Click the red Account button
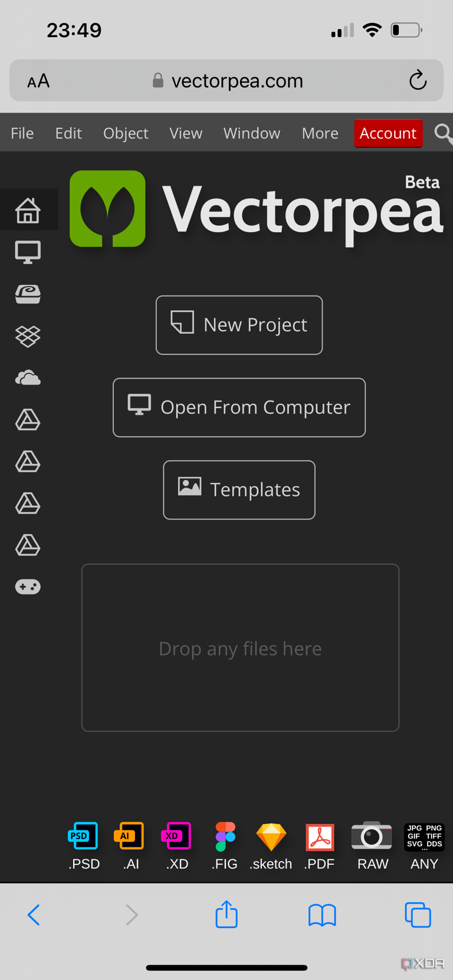Screen dimensions: 453x980 pyautogui.click(x=388, y=133)
